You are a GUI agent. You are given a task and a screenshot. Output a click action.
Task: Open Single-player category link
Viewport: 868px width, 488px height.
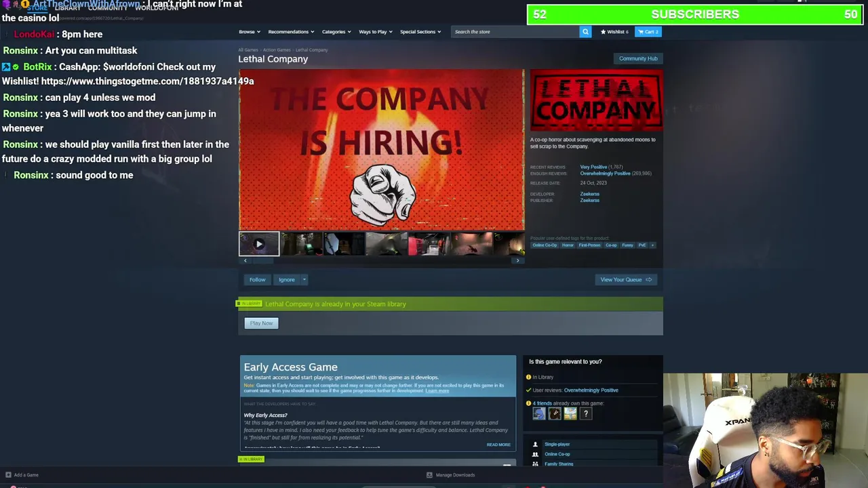(557, 445)
